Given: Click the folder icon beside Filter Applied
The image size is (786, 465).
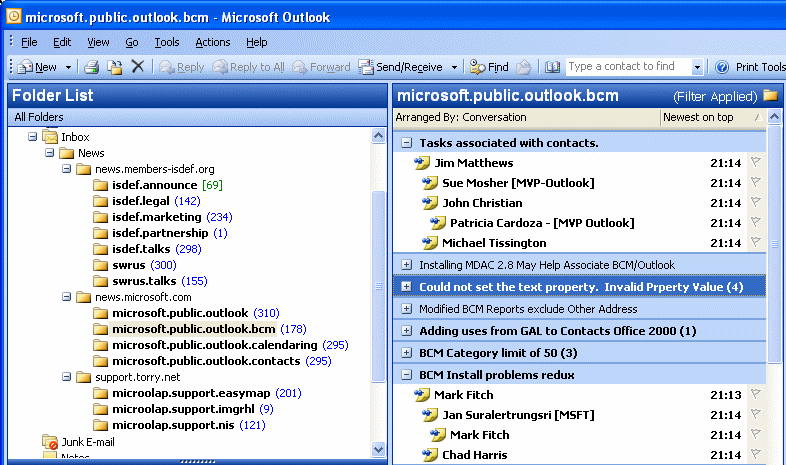Looking at the screenshot, I should [770, 96].
